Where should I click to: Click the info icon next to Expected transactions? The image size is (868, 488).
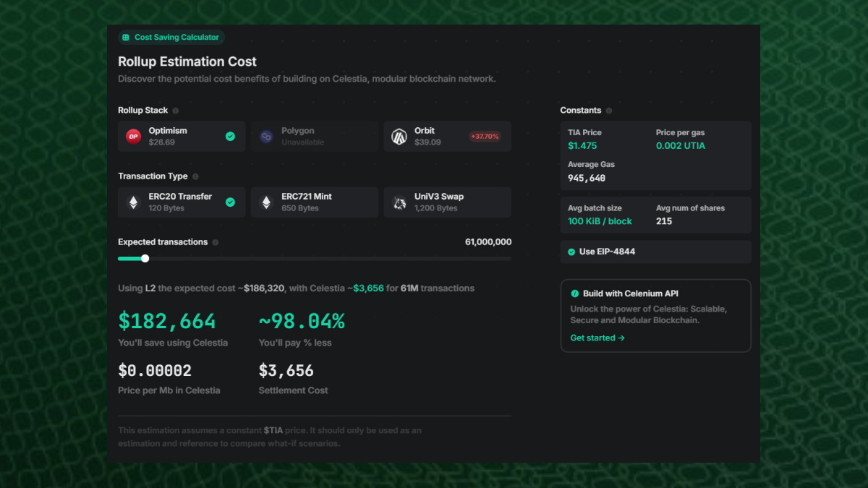216,242
